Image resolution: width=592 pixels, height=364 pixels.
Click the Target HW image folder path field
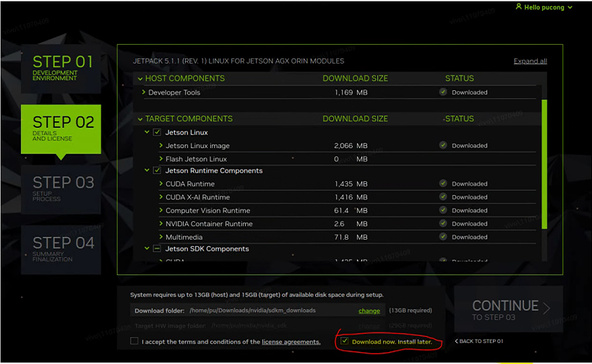pos(257,326)
